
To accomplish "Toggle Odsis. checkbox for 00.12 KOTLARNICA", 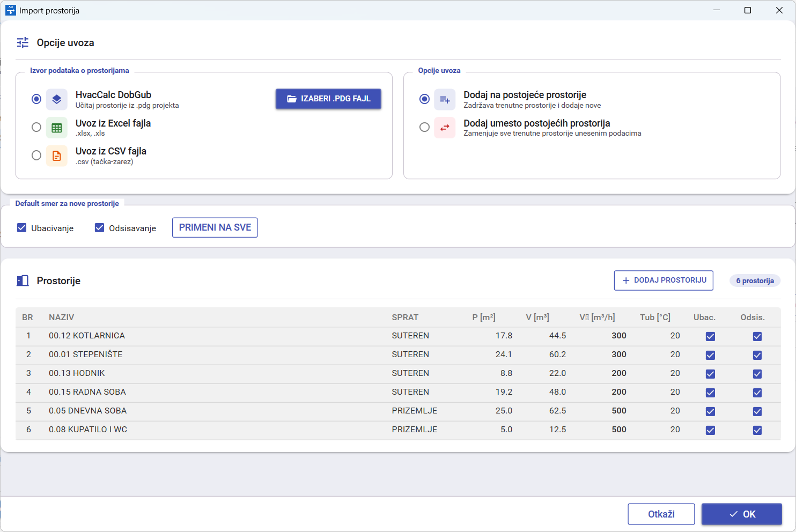I will click(757, 336).
